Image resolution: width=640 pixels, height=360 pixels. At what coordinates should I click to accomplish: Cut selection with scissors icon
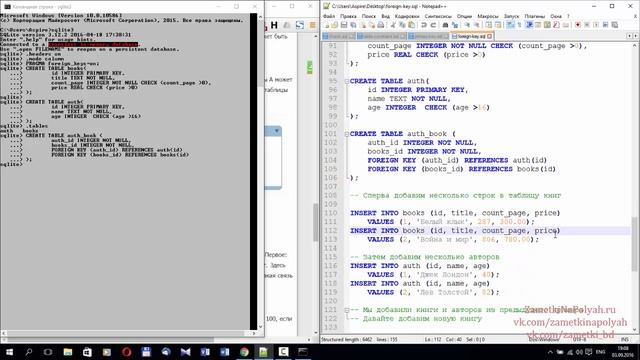(x=392, y=25)
